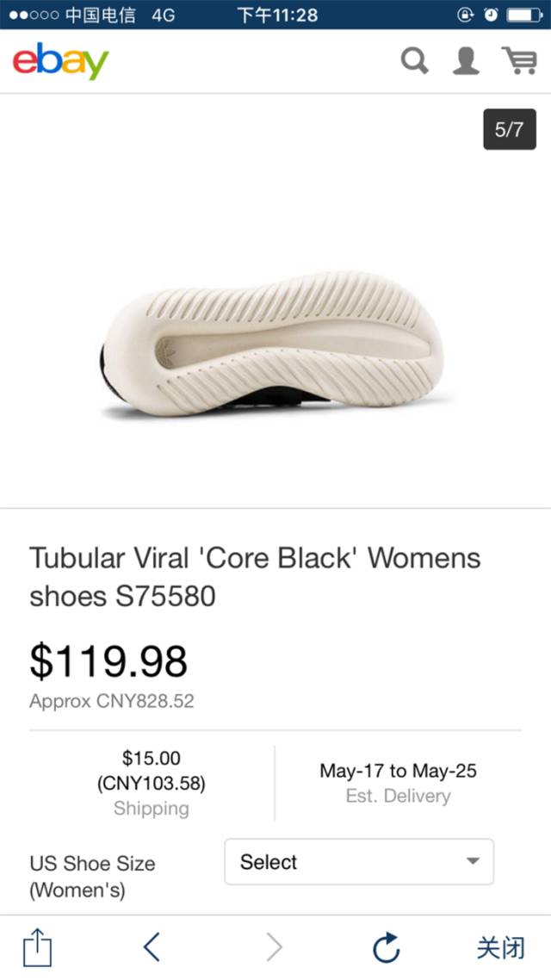Open the US Shoe Size Select dropdown
Viewport: 551px width, 980px height.
click(359, 862)
